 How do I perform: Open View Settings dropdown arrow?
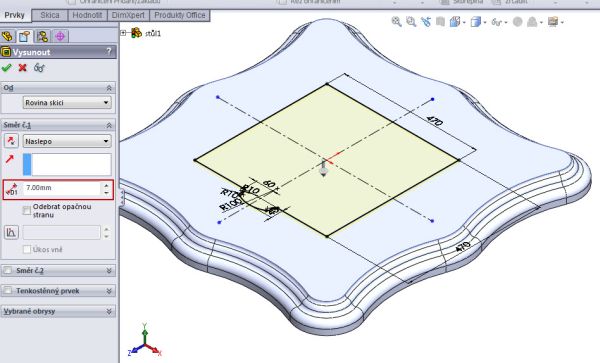pos(562,23)
